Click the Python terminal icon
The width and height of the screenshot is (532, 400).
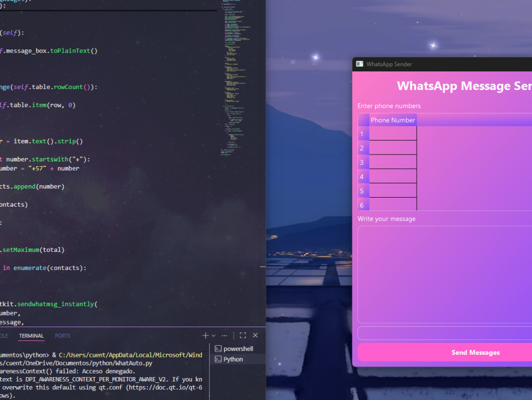[x=218, y=359]
